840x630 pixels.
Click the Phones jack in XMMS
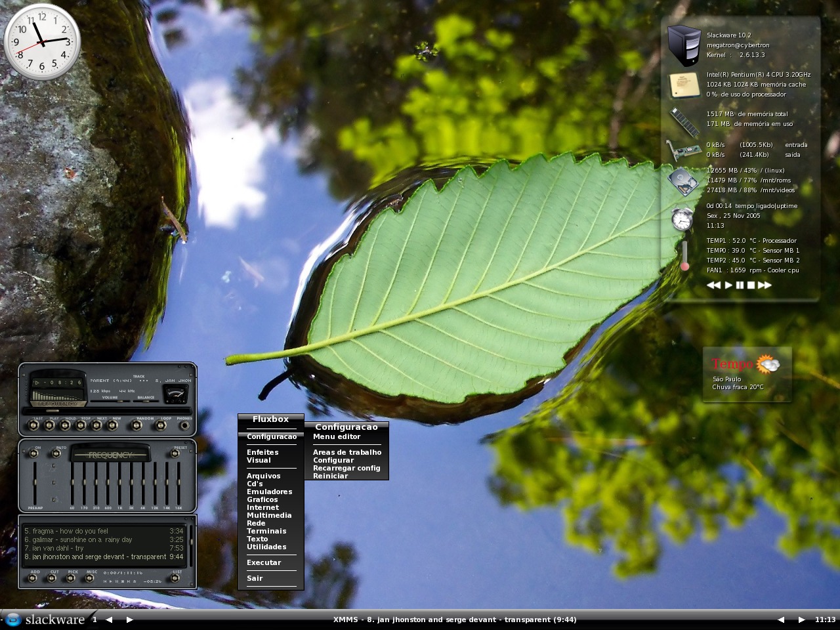click(185, 425)
